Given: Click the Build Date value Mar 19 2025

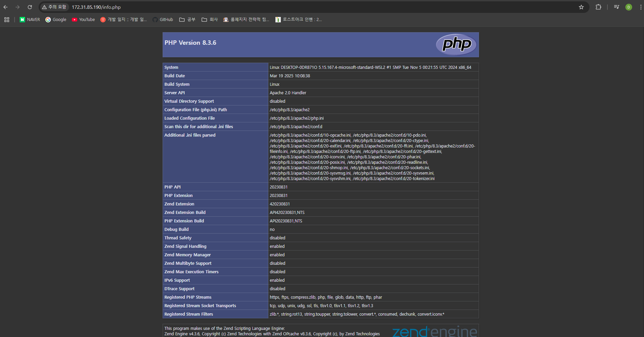Looking at the screenshot, I should [290, 76].
